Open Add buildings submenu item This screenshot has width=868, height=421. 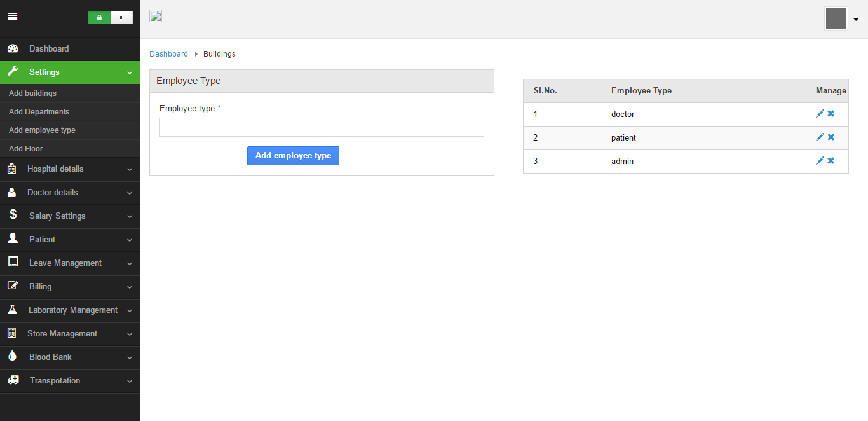coord(32,93)
